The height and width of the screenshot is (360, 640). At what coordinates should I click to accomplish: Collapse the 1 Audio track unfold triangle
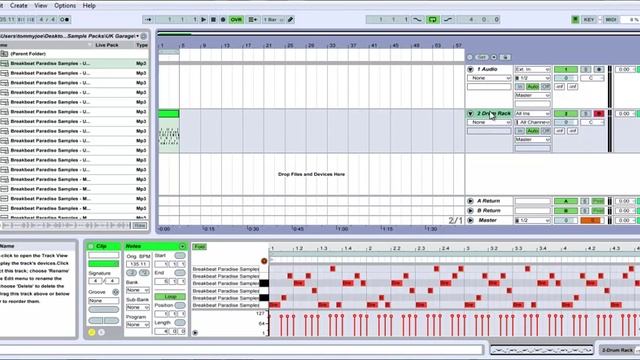coord(470,69)
